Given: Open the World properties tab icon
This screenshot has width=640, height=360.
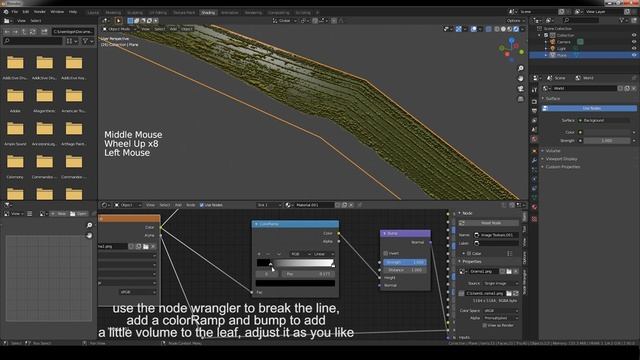Looking at the screenshot, I should click(534, 140).
